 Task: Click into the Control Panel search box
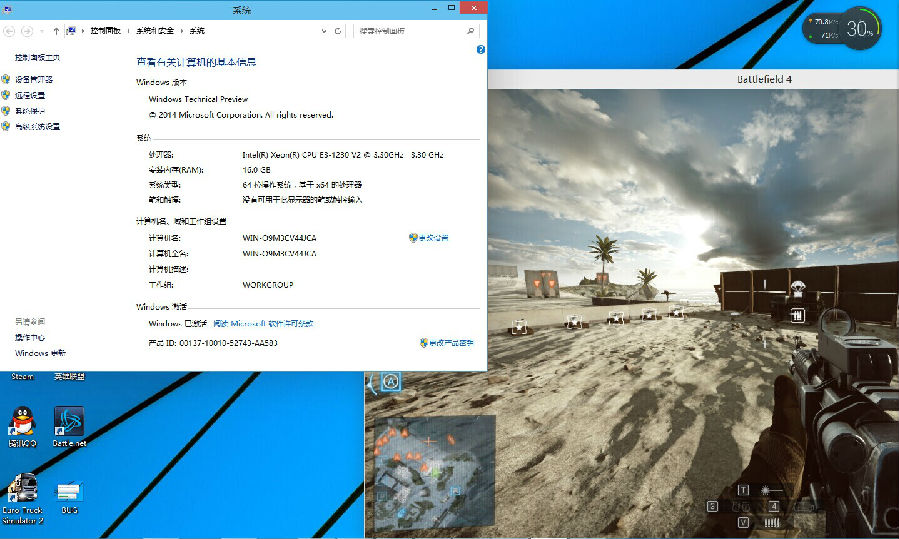pos(410,31)
